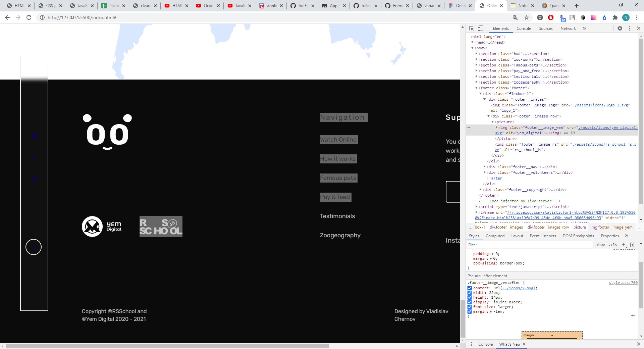Expand the section class testimonials node
Image resolution: width=644 pixels, height=349 pixels.
point(477,77)
